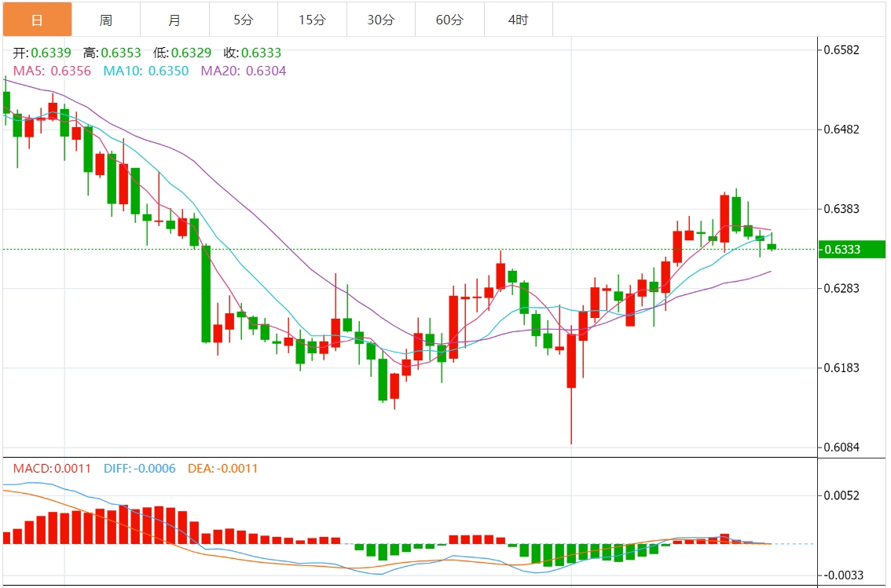The image size is (891, 588).
Task: Click the 开:0.6339 open price value
Action: 42,53
